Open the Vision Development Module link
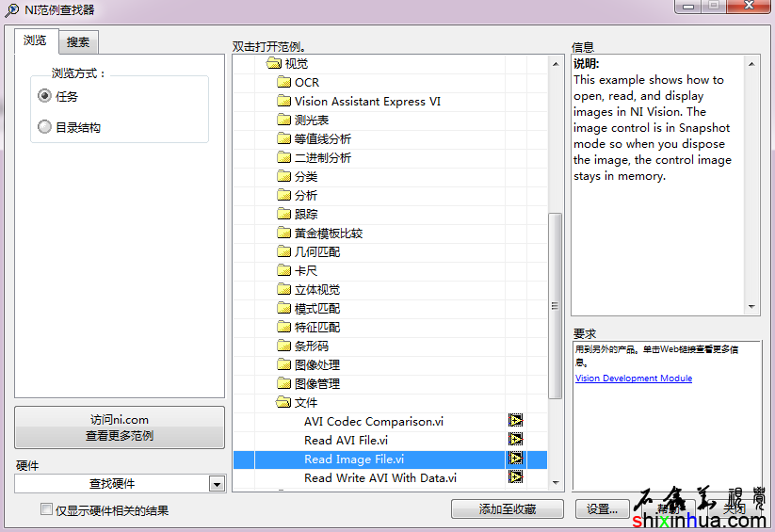Image resolution: width=775 pixels, height=532 pixels. click(x=633, y=379)
